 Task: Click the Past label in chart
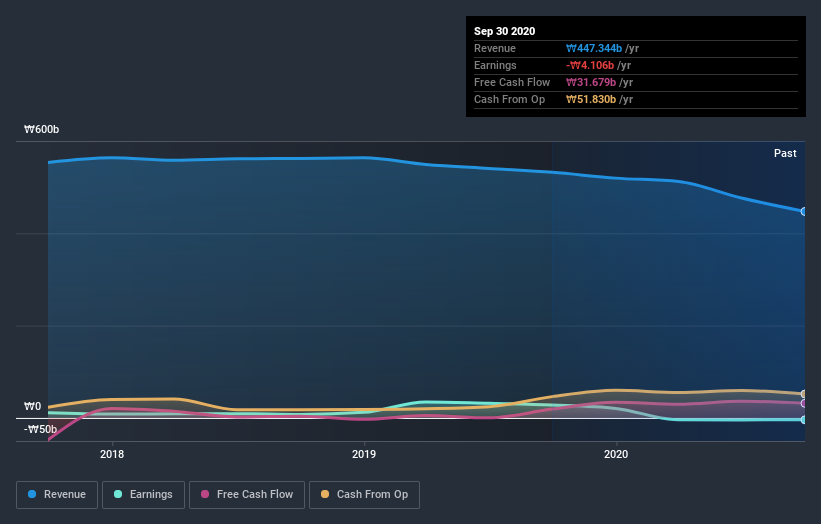coord(785,153)
